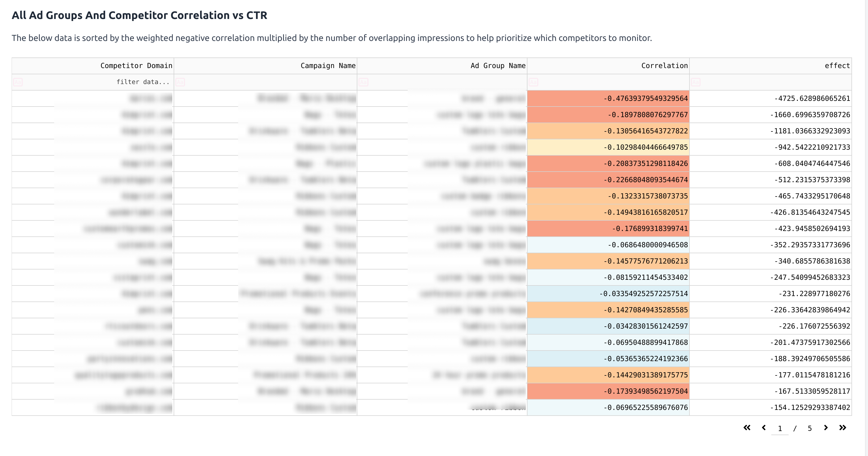868x456 pixels.
Task: Toggle case-sensitive Aa in effect filter
Action: click(695, 82)
